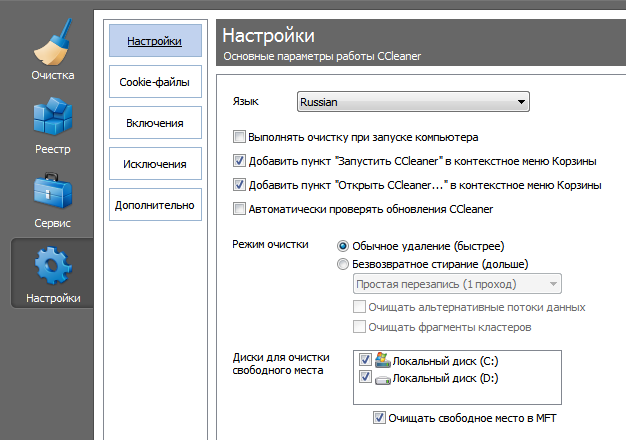
Task: Select Безвозвратное стирание (дольше) radio button
Action: point(343,264)
